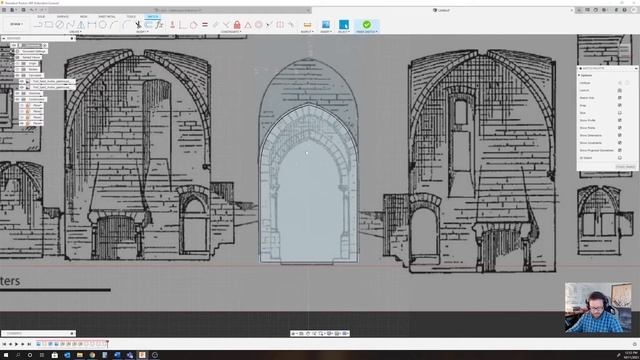Switch to the Tools tab
This screenshot has width=640, height=360.
tap(131, 17)
